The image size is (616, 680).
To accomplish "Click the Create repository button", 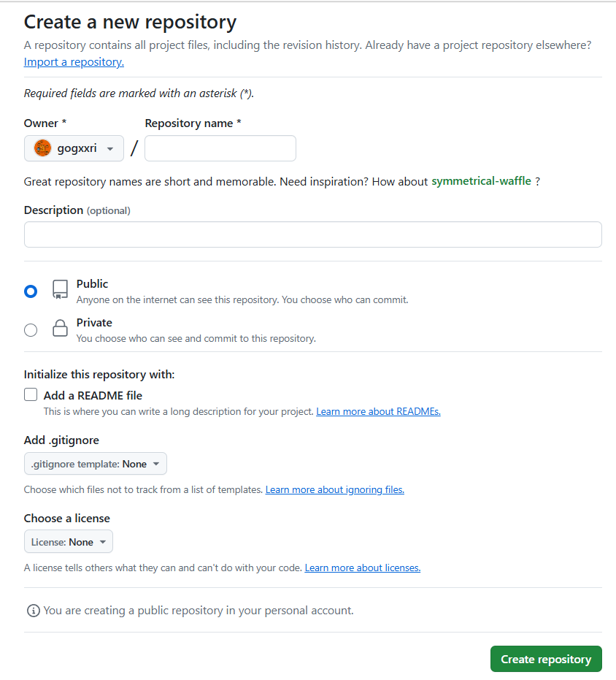I will [546, 659].
